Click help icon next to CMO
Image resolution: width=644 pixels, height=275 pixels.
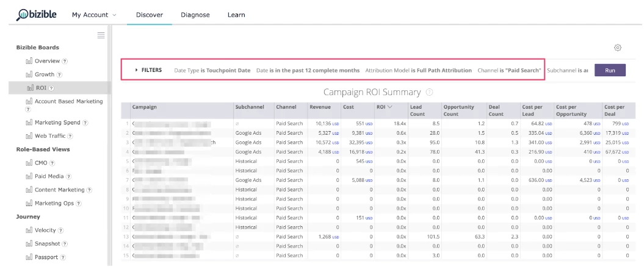click(x=52, y=163)
